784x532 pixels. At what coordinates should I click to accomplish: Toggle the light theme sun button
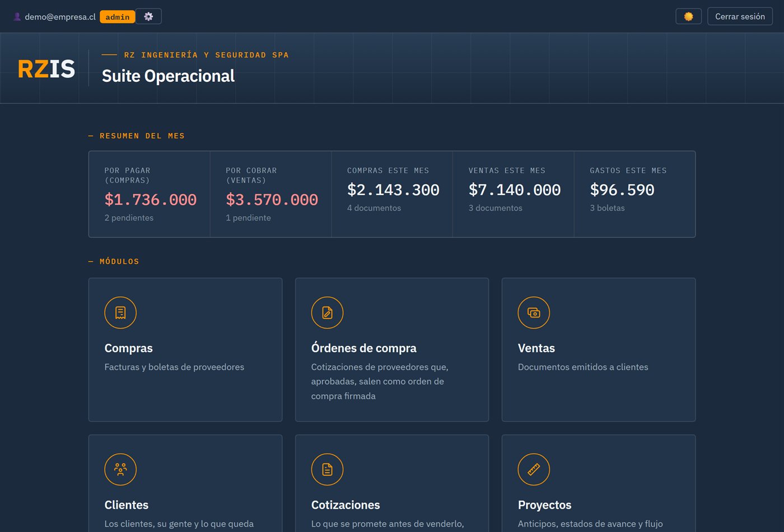click(688, 17)
